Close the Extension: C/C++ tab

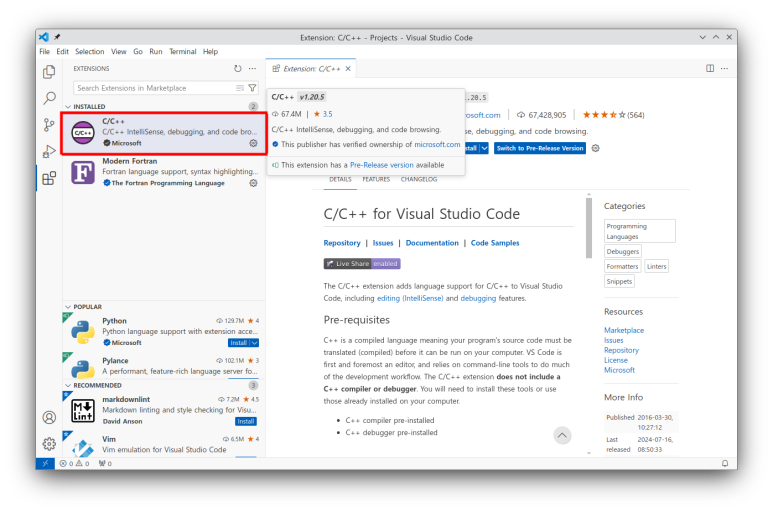tap(348, 68)
